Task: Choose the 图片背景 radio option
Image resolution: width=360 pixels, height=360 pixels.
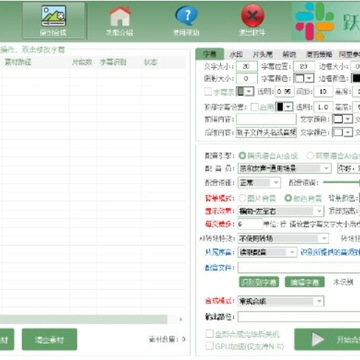Action: pyautogui.click(x=242, y=198)
